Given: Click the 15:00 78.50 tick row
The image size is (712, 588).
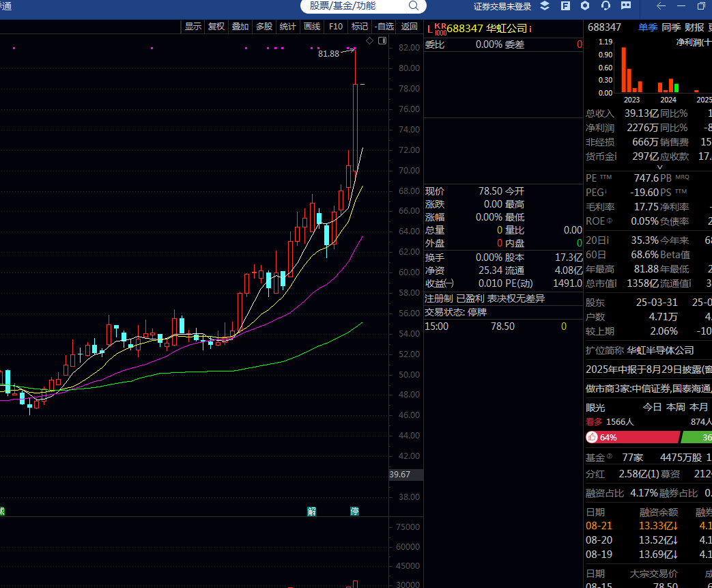Looking at the screenshot, I should click(504, 326).
